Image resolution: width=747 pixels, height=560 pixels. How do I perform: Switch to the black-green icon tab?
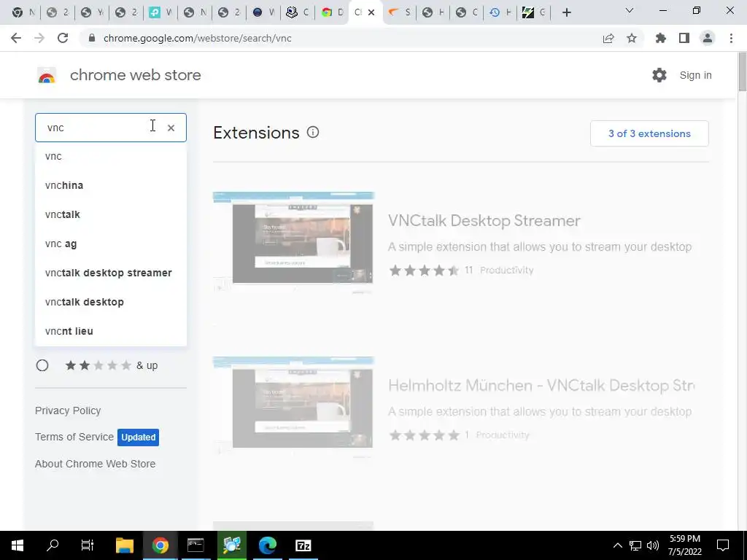(x=533, y=13)
